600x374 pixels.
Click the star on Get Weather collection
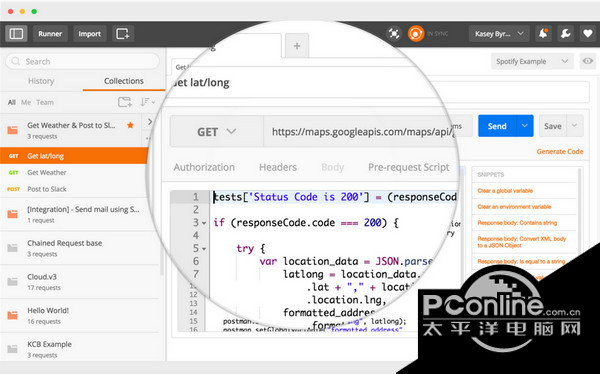coord(130,125)
